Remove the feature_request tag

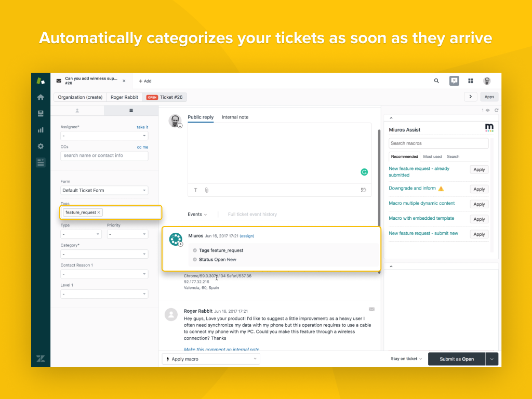[x=99, y=212]
